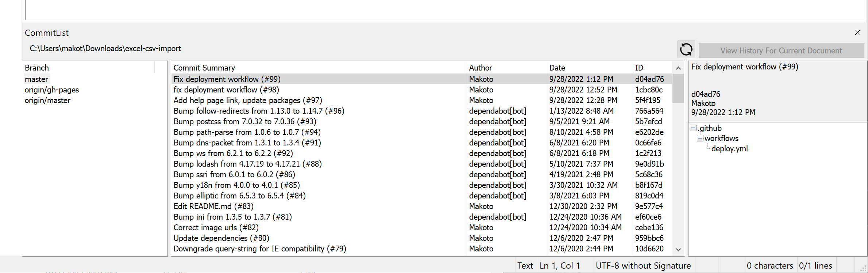Screen dimensions: 868x273
Task: Close the CommitList panel
Action: pos(858,33)
